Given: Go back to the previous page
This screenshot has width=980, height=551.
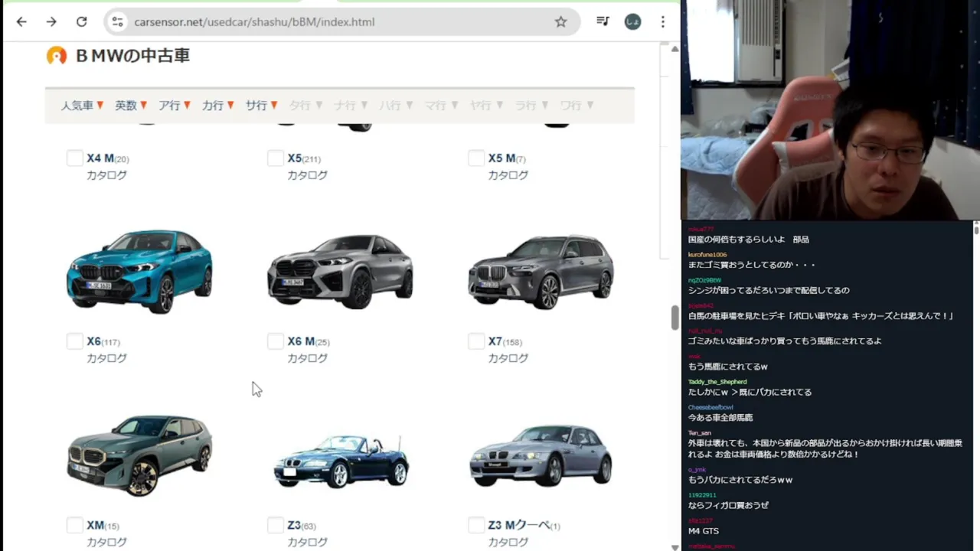Looking at the screenshot, I should [x=21, y=21].
